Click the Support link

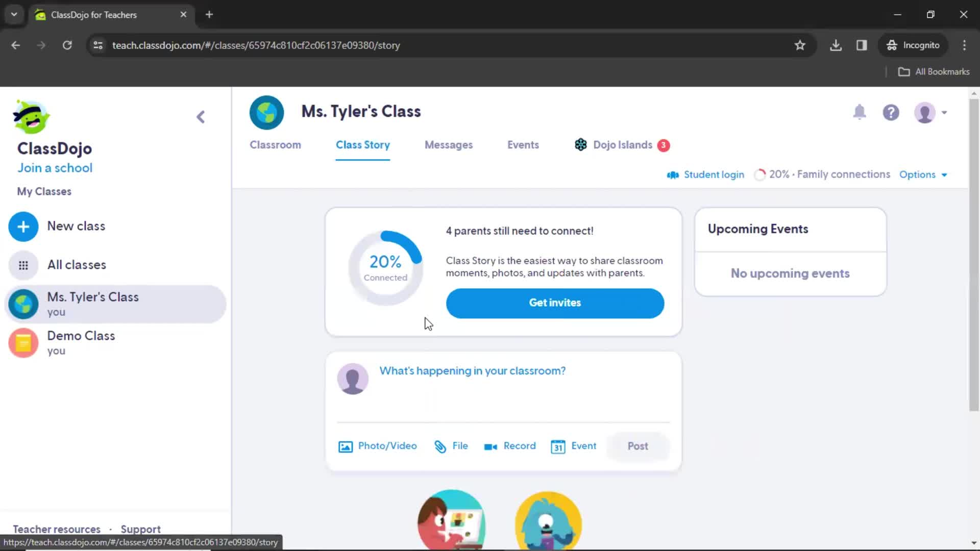pyautogui.click(x=140, y=529)
